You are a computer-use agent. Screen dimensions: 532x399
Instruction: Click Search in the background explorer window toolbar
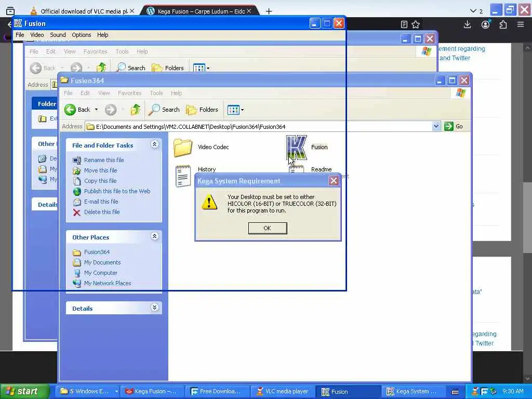[130, 68]
